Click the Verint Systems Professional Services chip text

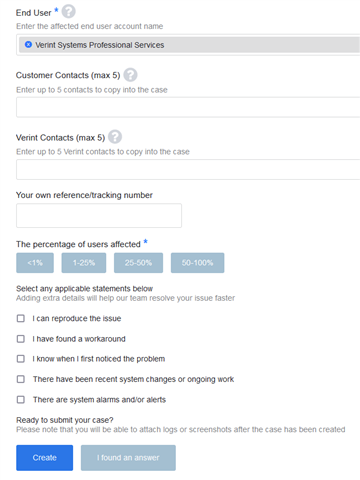(x=100, y=45)
